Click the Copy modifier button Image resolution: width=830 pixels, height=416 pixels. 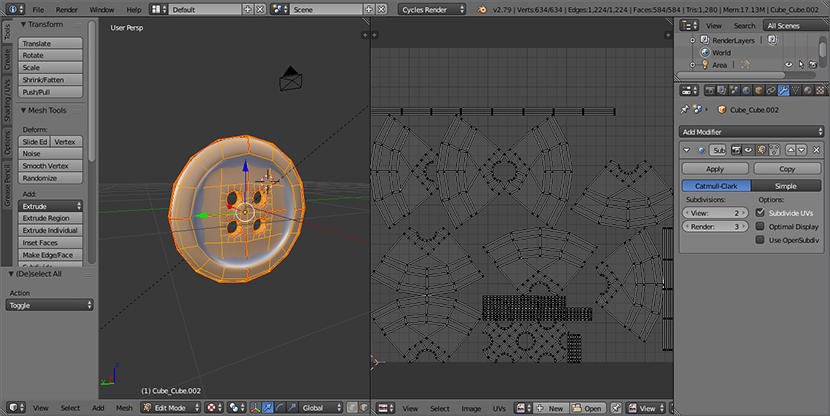787,169
